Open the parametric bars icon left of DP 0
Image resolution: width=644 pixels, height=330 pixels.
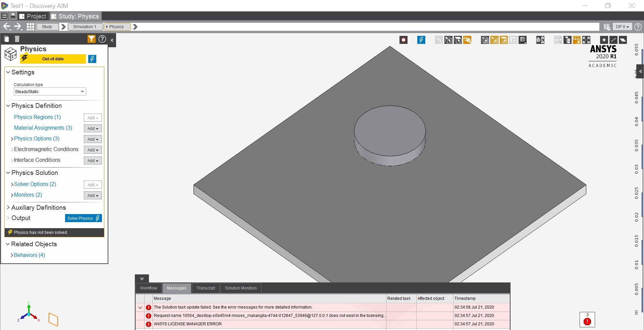tap(607, 27)
